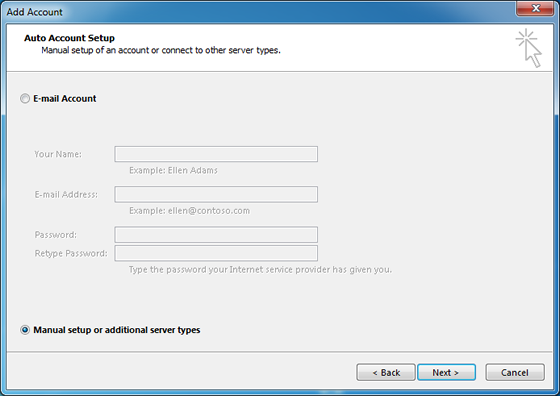Image resolution: width=560 pixels, height=396 pixels.
Task: Click the Next button
Action: [x=446, y=372]
